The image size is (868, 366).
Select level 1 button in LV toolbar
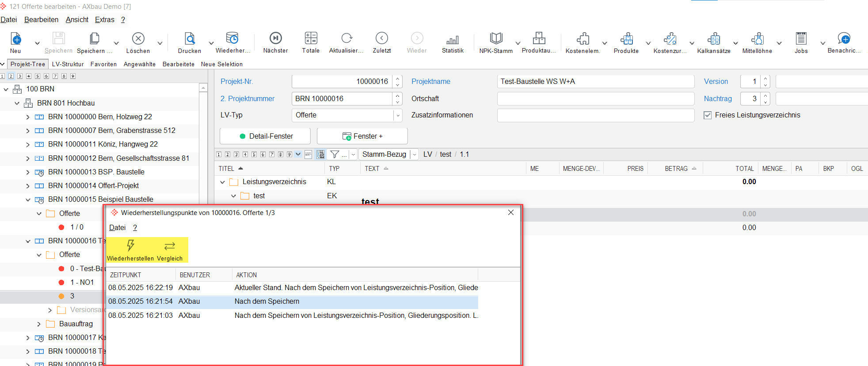(x=219, y=154)
